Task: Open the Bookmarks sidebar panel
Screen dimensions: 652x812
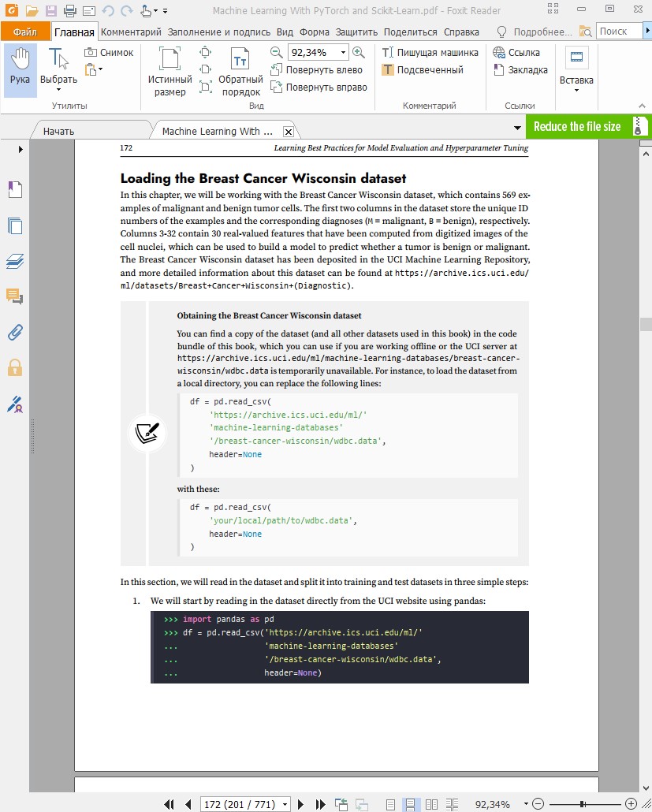Action: tap(14, 189)
